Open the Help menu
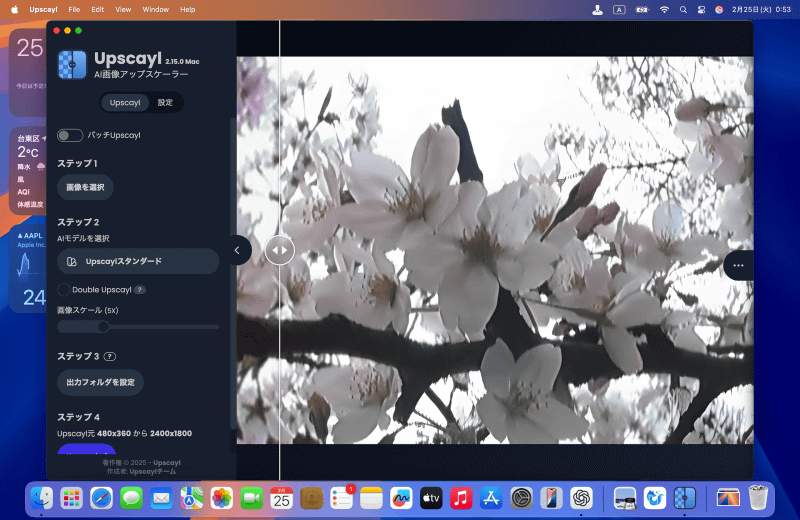This screenshot has height=520, width=800. pyautogui.click(x=188, y=10)
